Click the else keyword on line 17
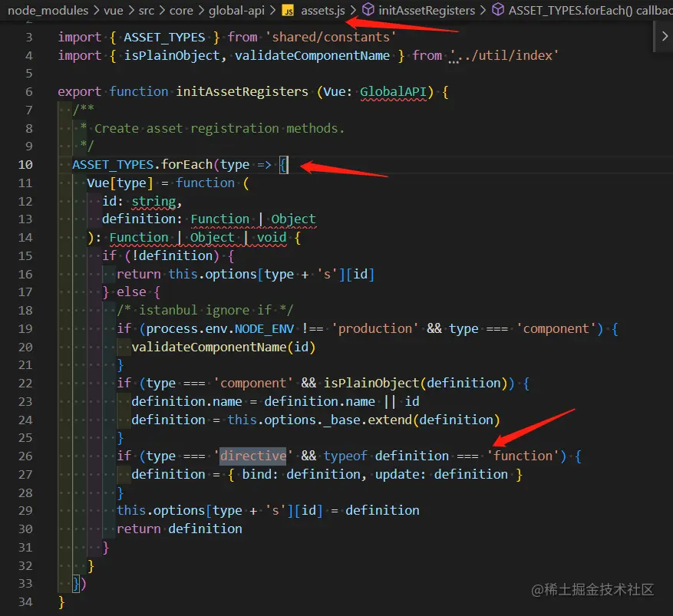Screen dimensions: 673x616 coord(131,292)
